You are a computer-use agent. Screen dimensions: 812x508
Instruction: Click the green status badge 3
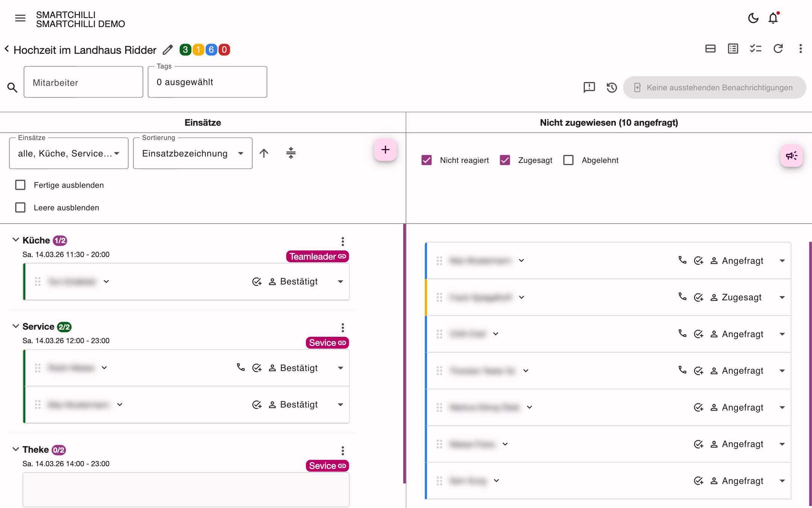[185, 50]
